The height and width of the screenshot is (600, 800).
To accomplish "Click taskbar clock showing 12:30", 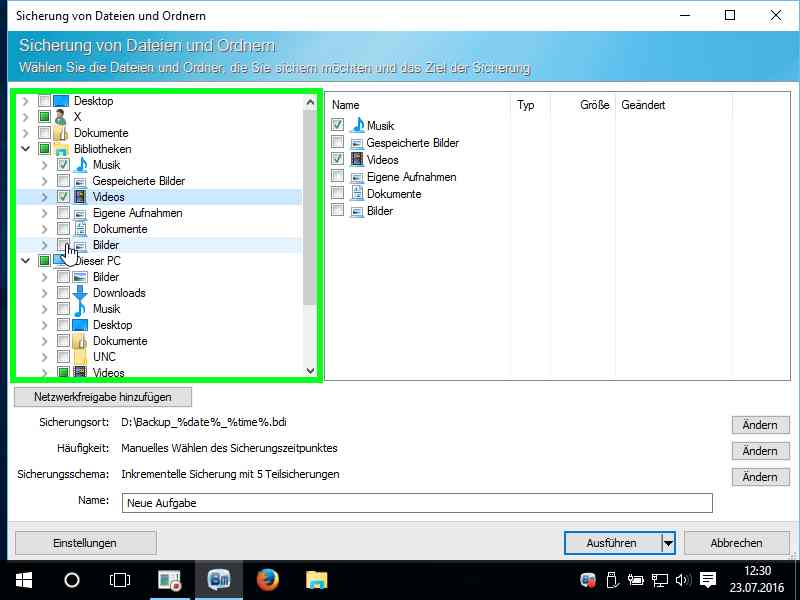I will [x=757, y=580].
